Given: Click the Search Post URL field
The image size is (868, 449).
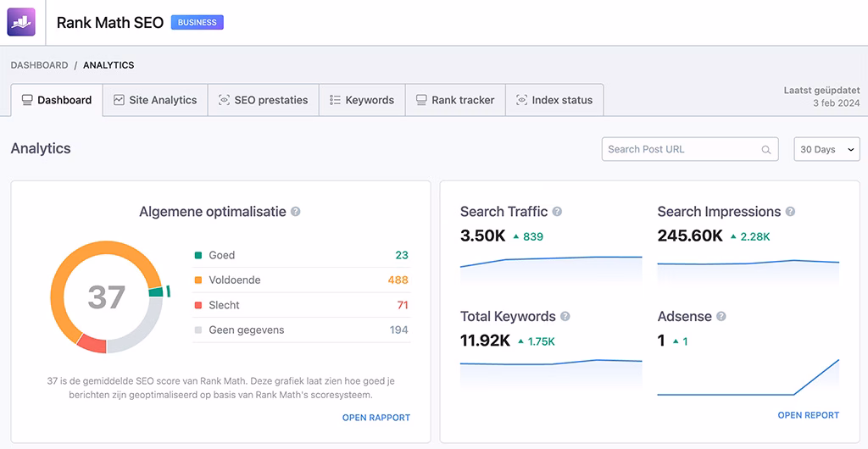Looking at the screenshot, I should coord(690,149).
